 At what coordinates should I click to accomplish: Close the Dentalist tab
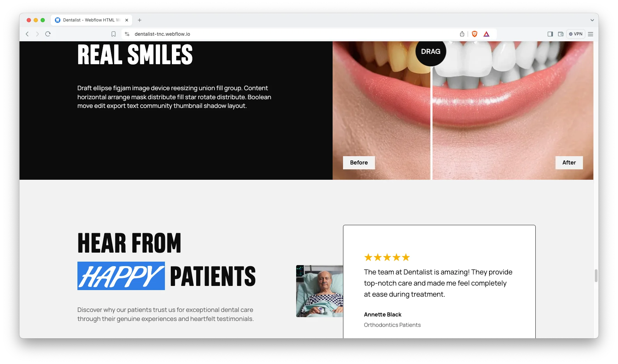tap(127, 20)
